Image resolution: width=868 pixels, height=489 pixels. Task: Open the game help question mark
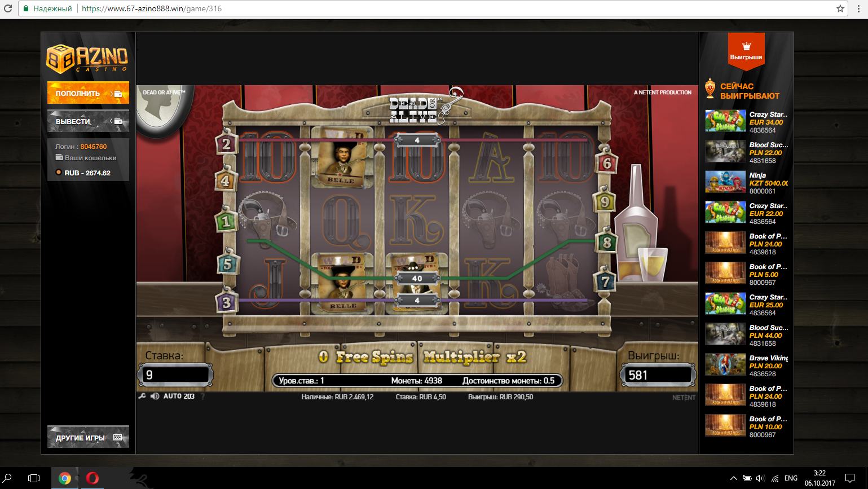tap(203, 397)
